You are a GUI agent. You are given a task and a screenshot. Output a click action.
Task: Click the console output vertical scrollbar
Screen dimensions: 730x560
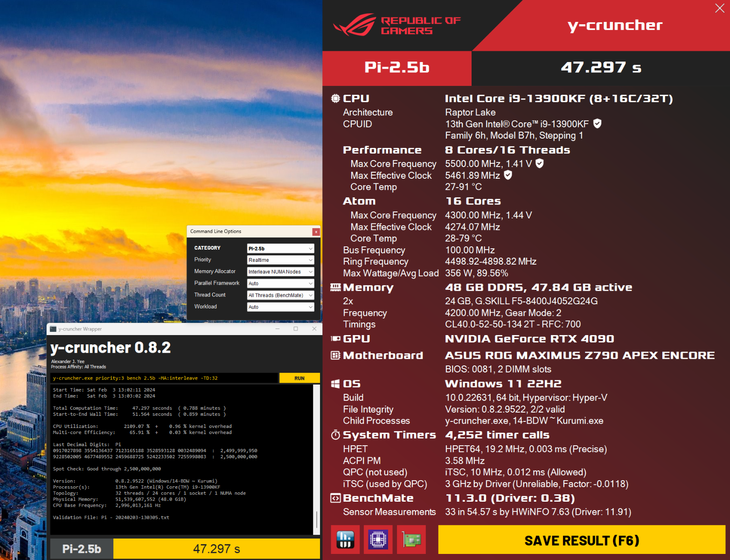[x=317, y=460]
